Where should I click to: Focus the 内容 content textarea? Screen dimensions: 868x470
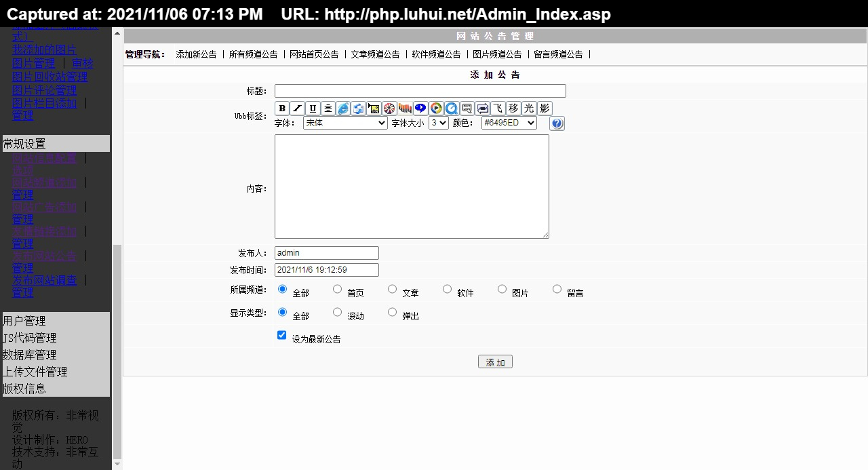pos(412,187)
